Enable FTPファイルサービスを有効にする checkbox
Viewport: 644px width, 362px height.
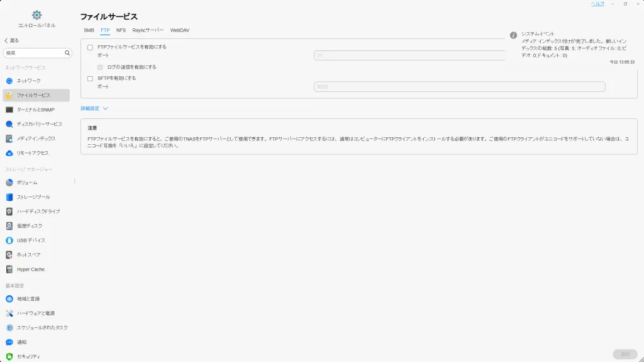pyautogui.click(x=90, y=47)
